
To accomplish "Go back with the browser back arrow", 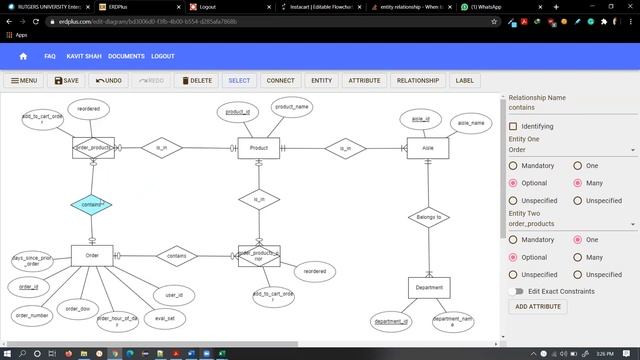I will pyautogui.click(x=9, y=22).
